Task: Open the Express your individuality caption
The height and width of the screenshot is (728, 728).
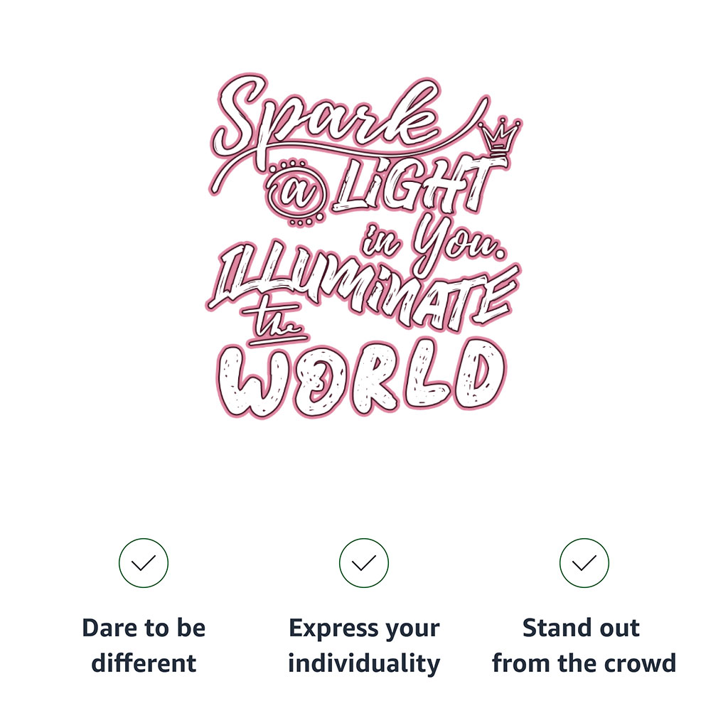Action: (364, 646)
